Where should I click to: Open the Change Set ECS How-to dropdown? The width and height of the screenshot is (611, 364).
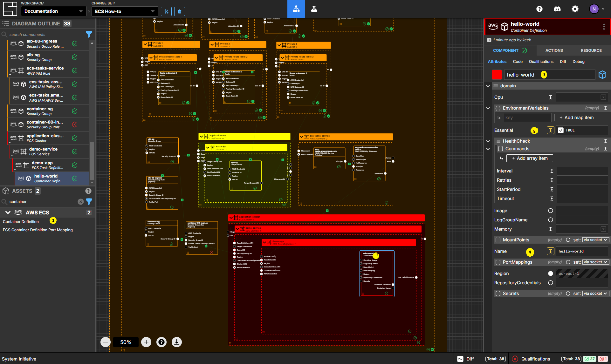click(x=125, y=11)
